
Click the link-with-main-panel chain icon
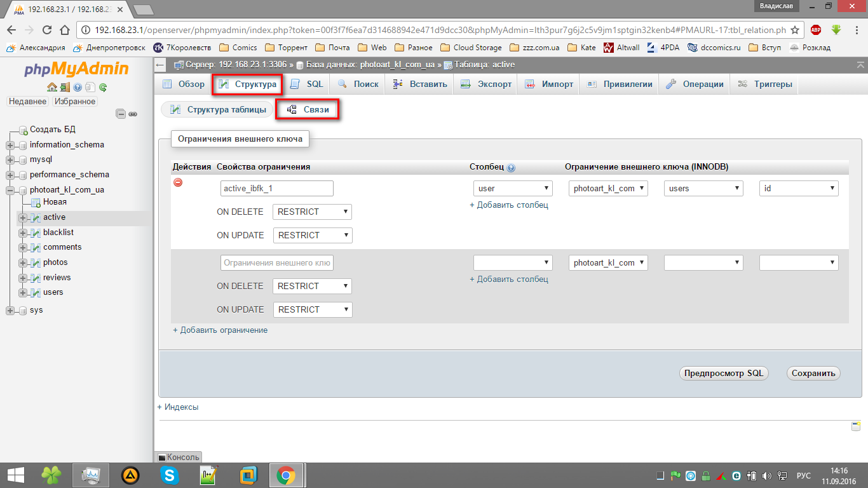click(x=133, y=114)
